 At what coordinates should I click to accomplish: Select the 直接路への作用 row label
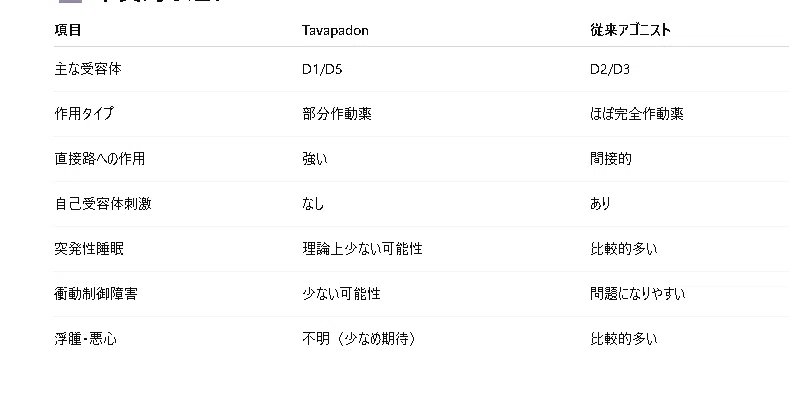100,159
